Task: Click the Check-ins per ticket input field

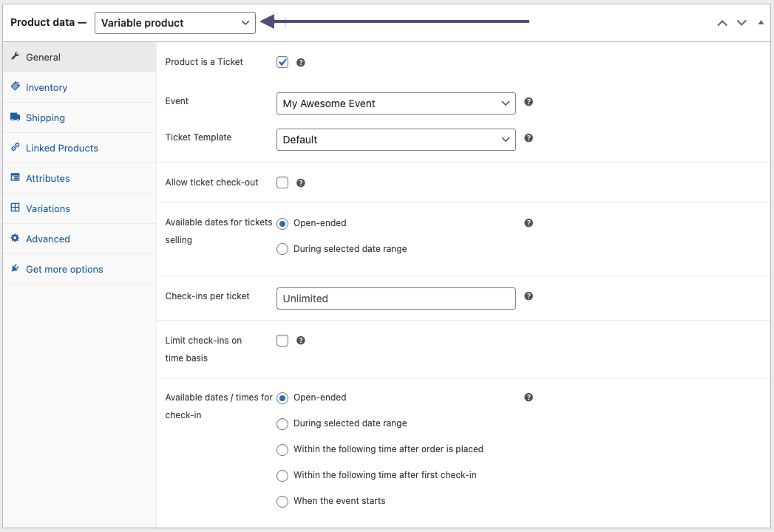Action: click(396, 299)
